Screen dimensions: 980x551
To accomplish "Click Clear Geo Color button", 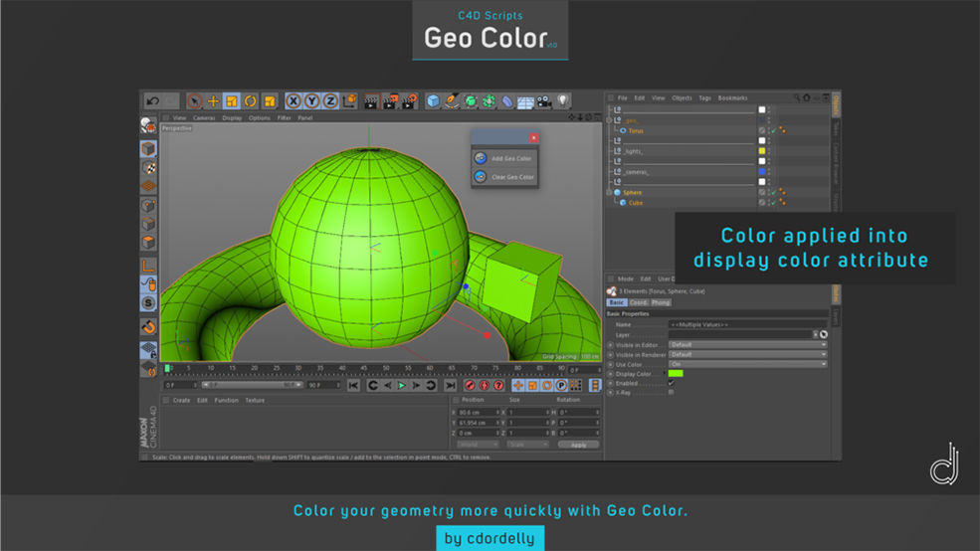I will 504,177.
